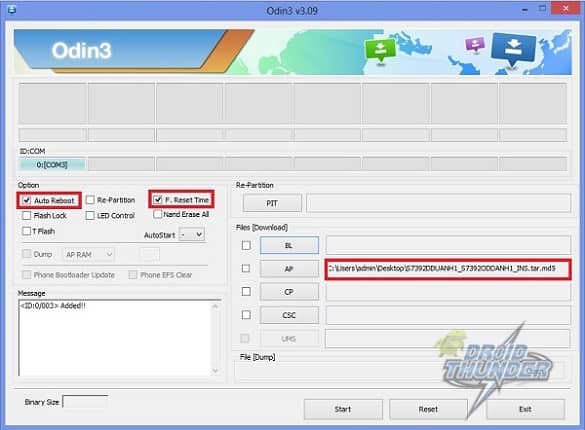Image resolution: width=585 pixels, height=430 pixels.
Task: Click the Start button
Action: click(x=343, y=409)
